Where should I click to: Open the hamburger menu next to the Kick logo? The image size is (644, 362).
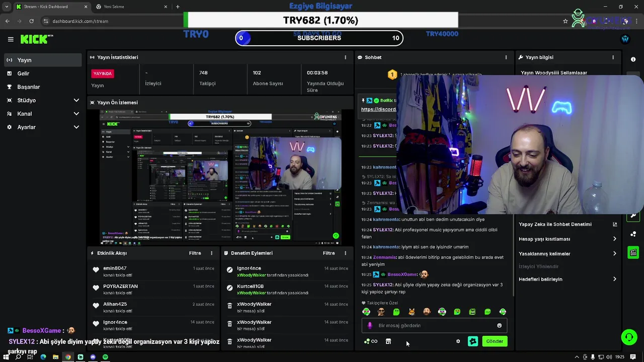(11, 39)
